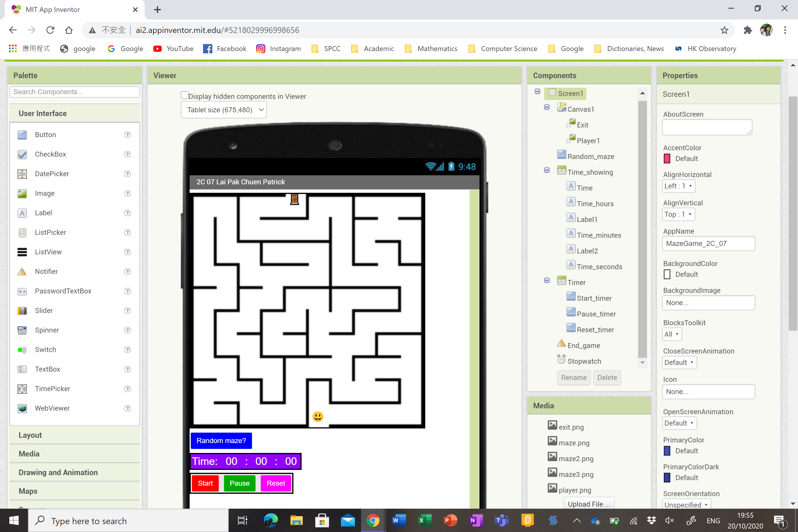Click the Upload File button in Media

[588, 503]
